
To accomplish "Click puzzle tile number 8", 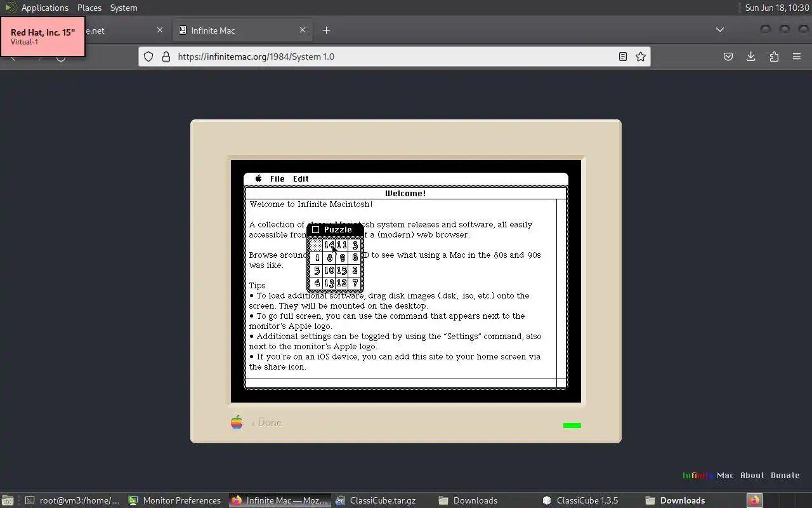I will click(329, 258).
